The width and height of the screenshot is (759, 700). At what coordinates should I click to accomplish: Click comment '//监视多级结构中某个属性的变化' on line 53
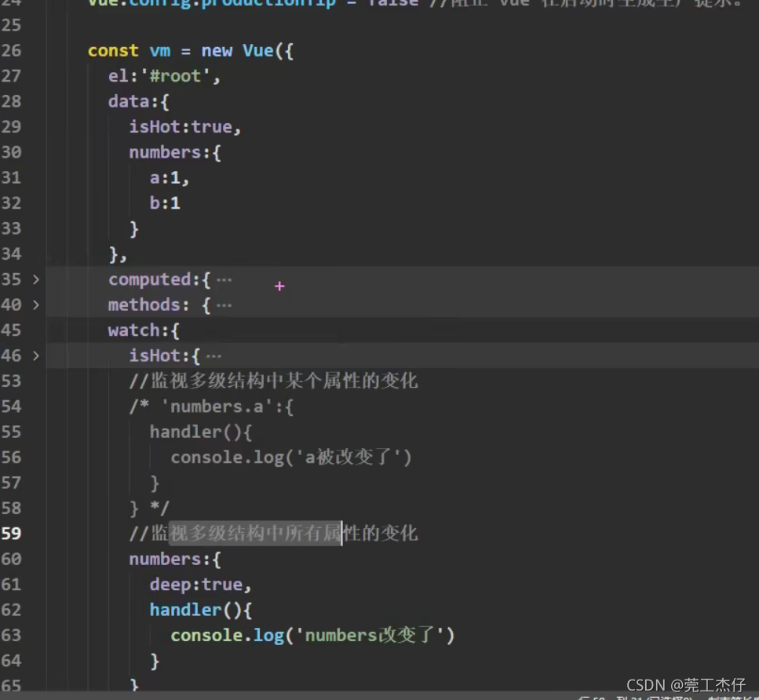point(273,381)
